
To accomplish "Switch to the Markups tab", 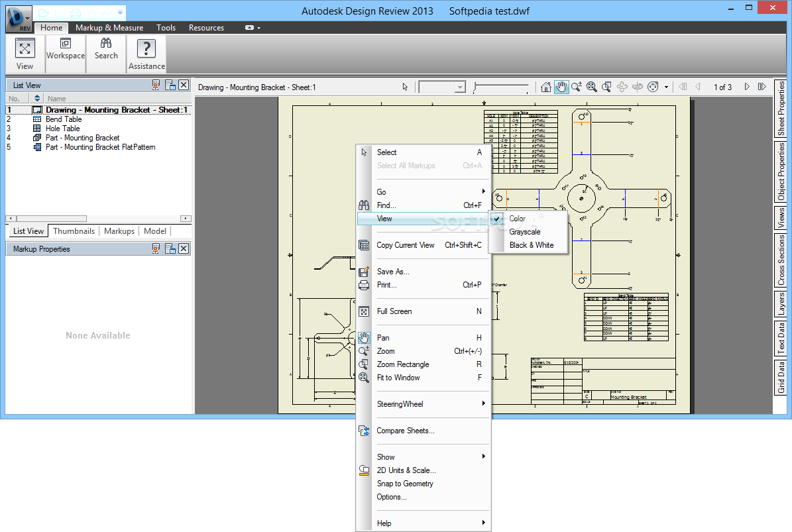I will tap(119, 231).
